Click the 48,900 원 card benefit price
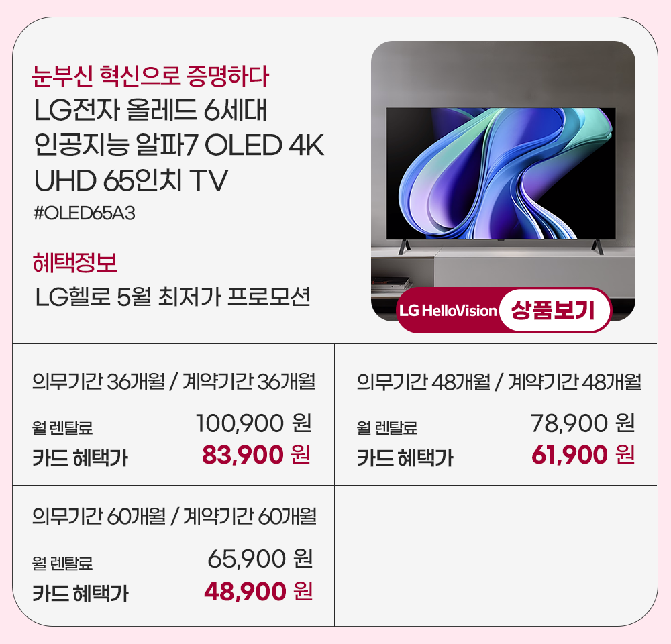The width and height of the screenshot is (671, 644). [x=258, y=592]
